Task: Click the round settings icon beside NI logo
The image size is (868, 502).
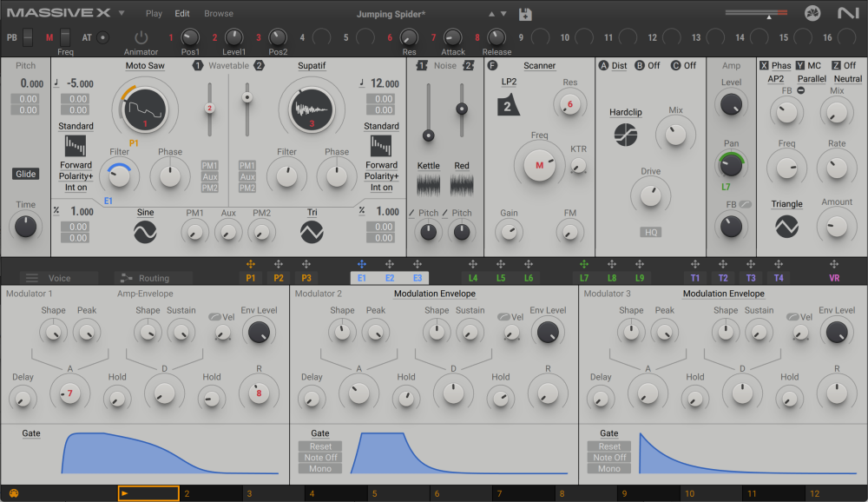Action: [812, 13]
